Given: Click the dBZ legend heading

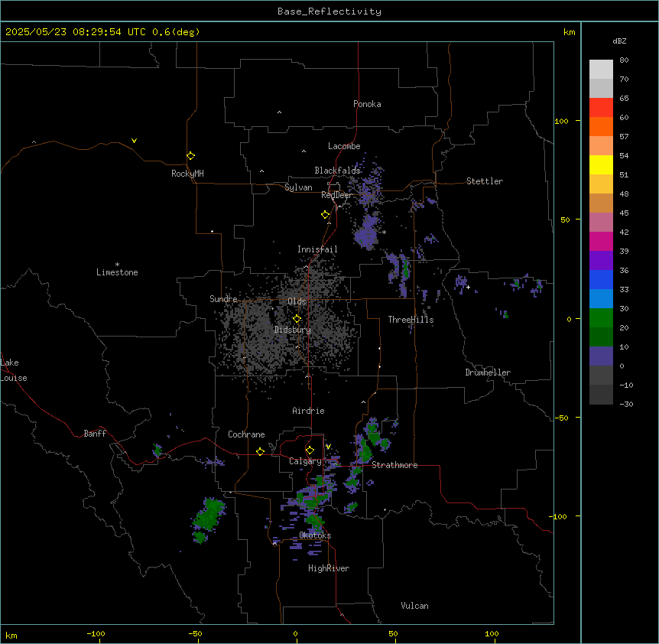Looking at the screenshot, I should click(619, 41).
